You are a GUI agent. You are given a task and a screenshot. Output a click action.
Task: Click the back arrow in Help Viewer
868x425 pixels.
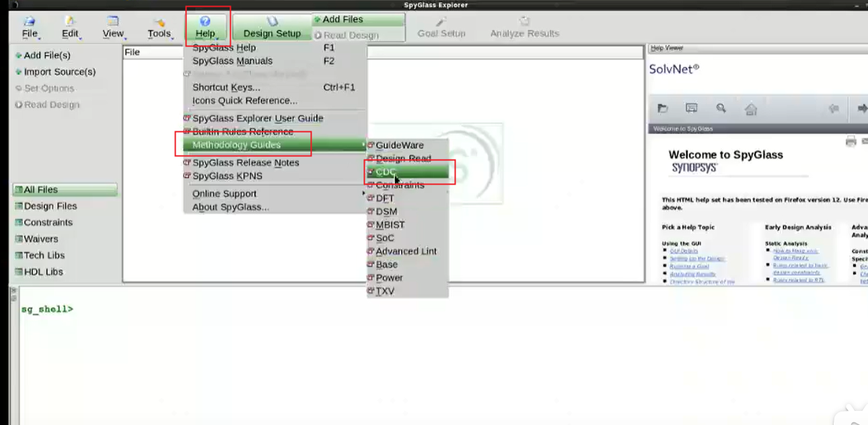point(834,108)
